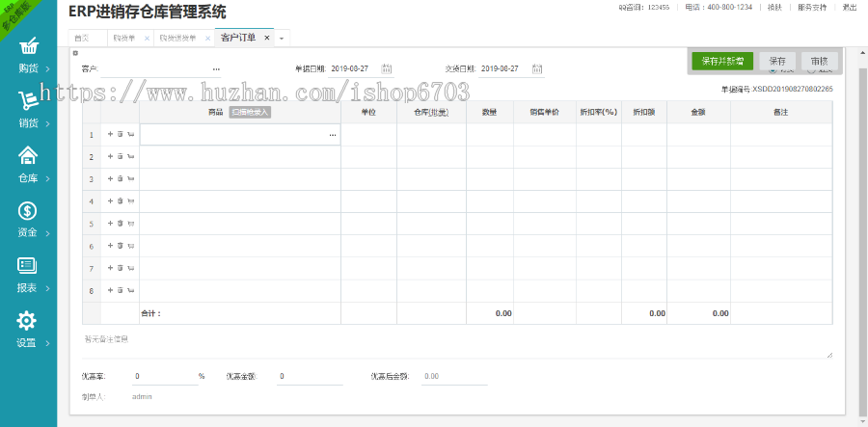Click the cart icon in row 3
This screenshot has width=868, height=427.
coord(130,179)
